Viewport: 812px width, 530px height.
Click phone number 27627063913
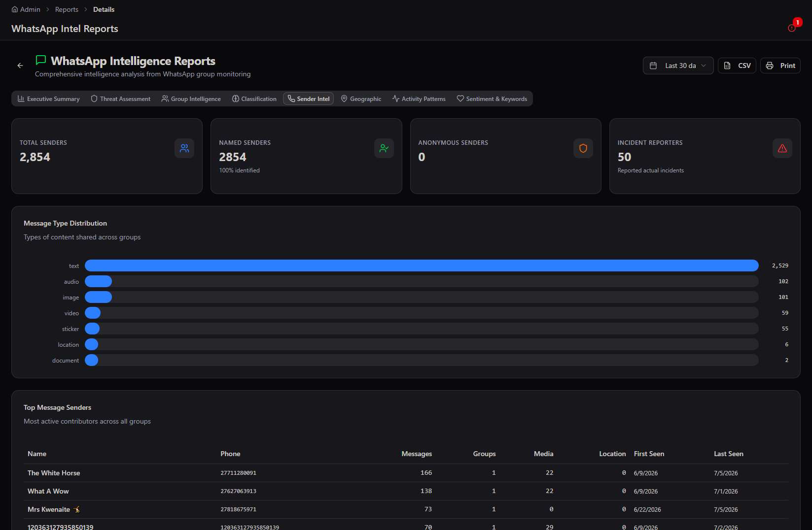pos(238,491)
